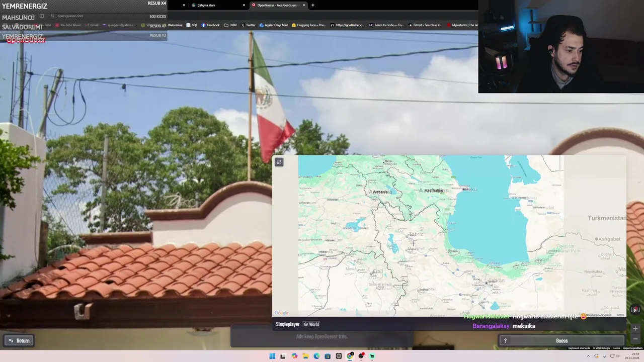Click Tabriz on the map
This screenshot has height=362, width=644.
click(416, 234)
